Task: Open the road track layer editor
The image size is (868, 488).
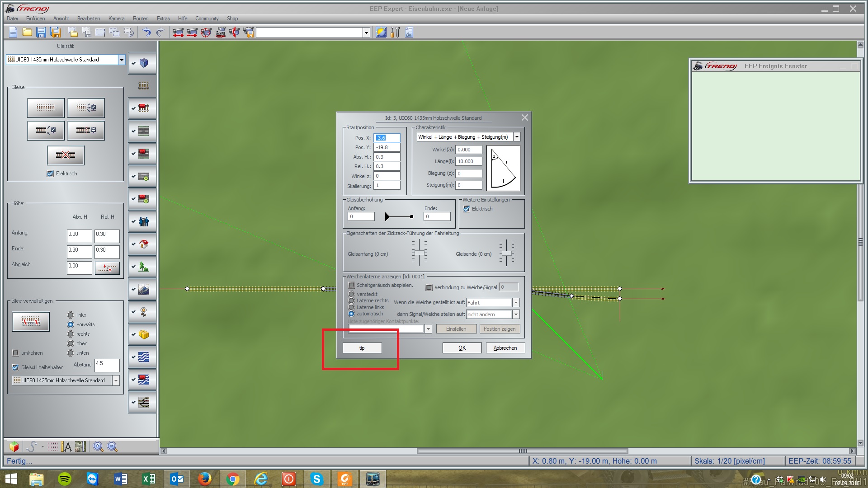Action: click(x=143, y=131)
